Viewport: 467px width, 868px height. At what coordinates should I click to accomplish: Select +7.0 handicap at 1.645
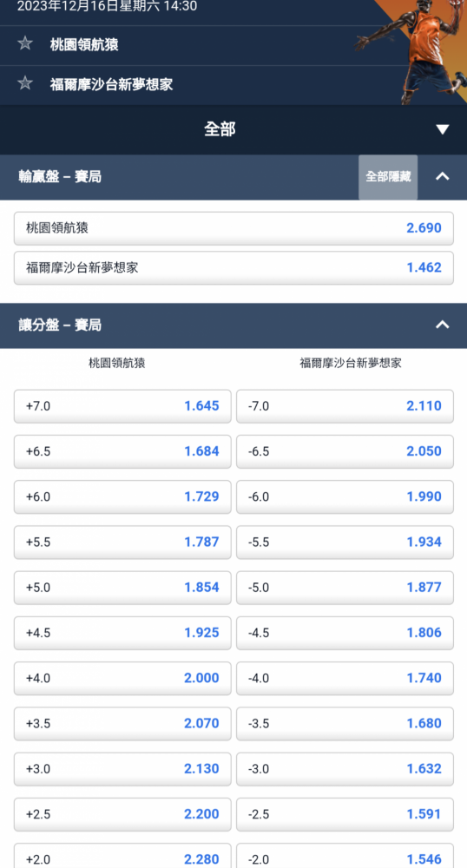point(122,406)
